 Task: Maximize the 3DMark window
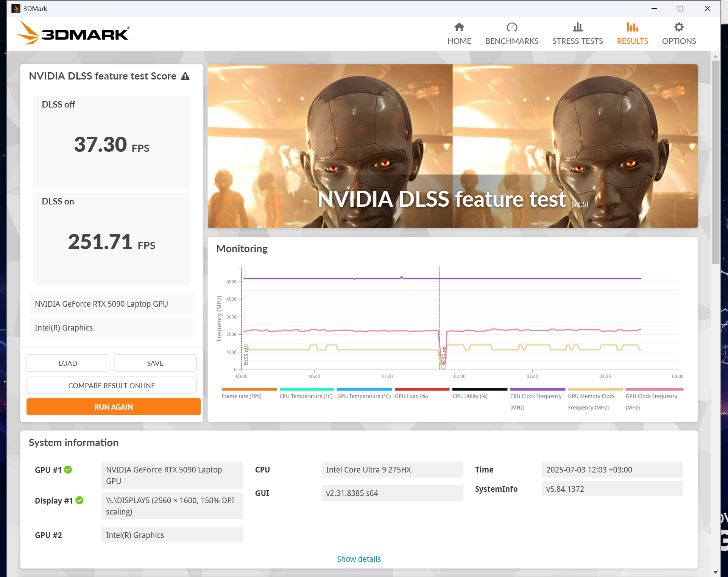pyautogui.click(x=680, y=8)
